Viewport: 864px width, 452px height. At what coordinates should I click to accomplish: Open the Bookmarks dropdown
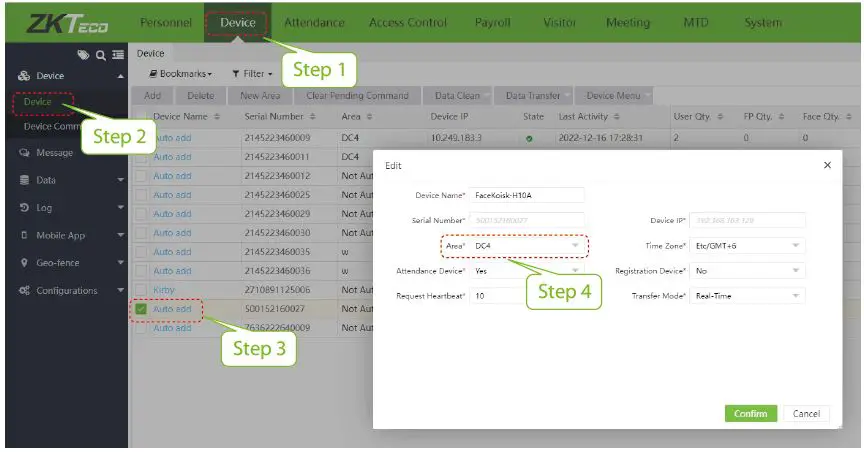tap(181, 73)
